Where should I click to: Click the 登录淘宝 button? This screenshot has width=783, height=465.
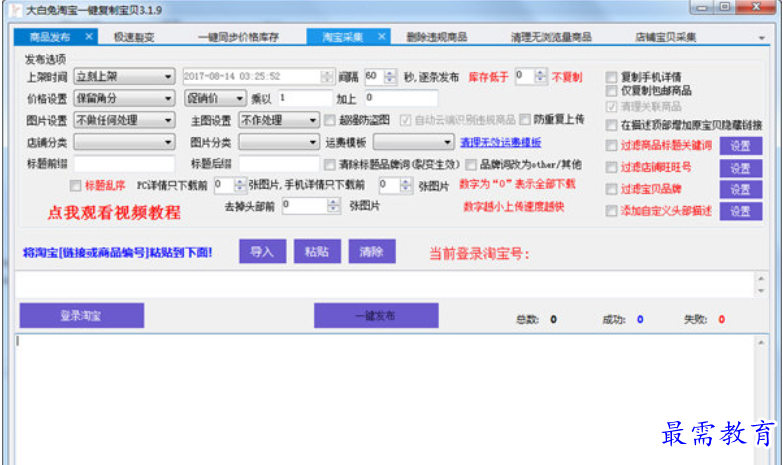pyautogui.click(x=82, y=316)
